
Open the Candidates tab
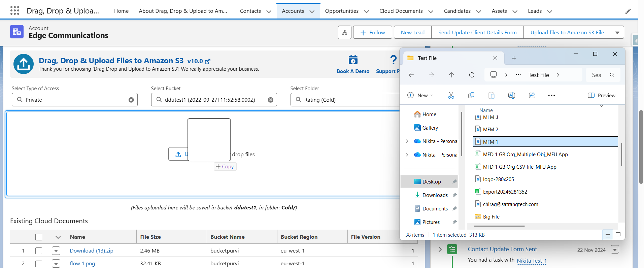(x=457, y=11)
